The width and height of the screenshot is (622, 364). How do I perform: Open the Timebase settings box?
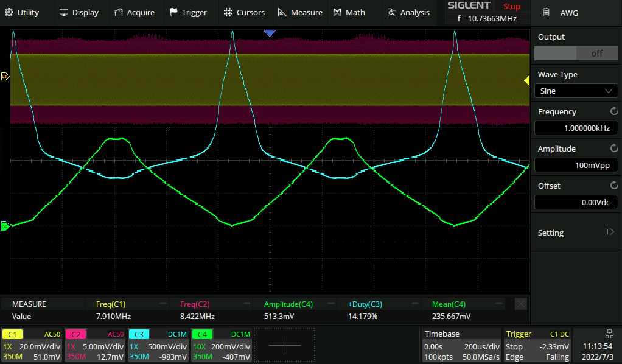(461, 345)
